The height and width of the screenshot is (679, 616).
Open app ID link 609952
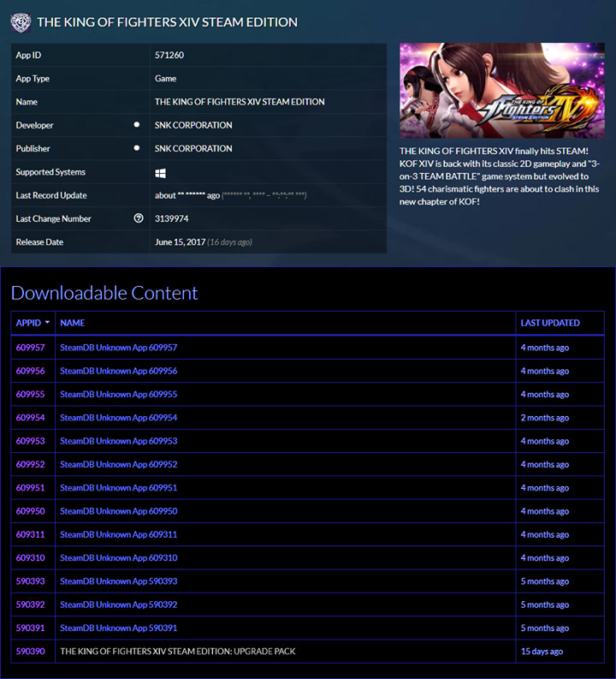[30, 465]
